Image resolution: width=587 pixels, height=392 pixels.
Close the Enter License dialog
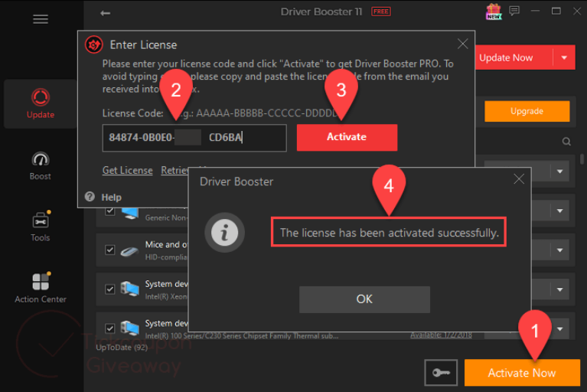tap(462, 44)
